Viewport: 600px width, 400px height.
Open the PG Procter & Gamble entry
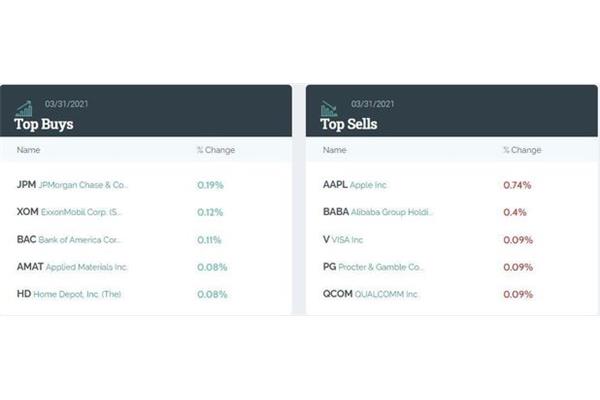[373, 267]
